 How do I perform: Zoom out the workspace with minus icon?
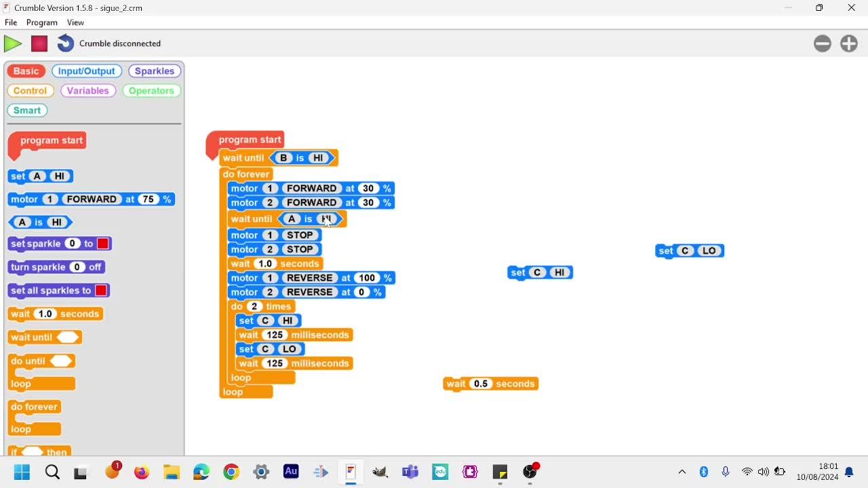(x=823, y=43)
